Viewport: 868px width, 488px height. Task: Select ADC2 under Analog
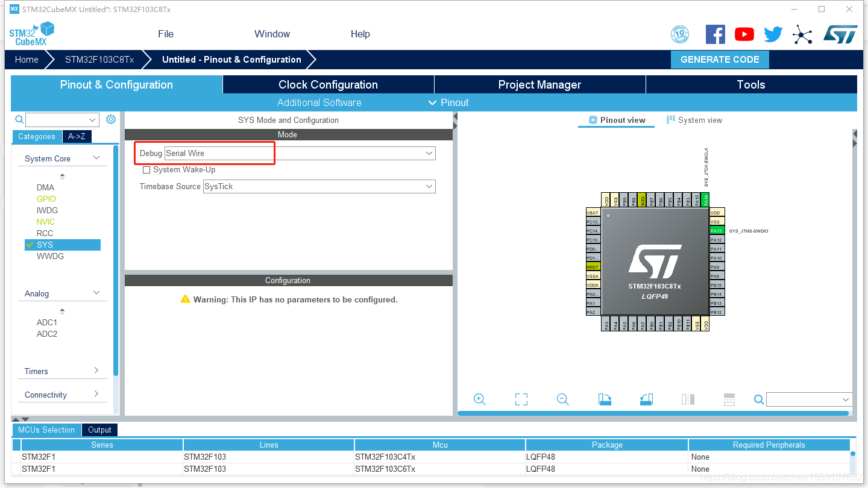(47, 334)
